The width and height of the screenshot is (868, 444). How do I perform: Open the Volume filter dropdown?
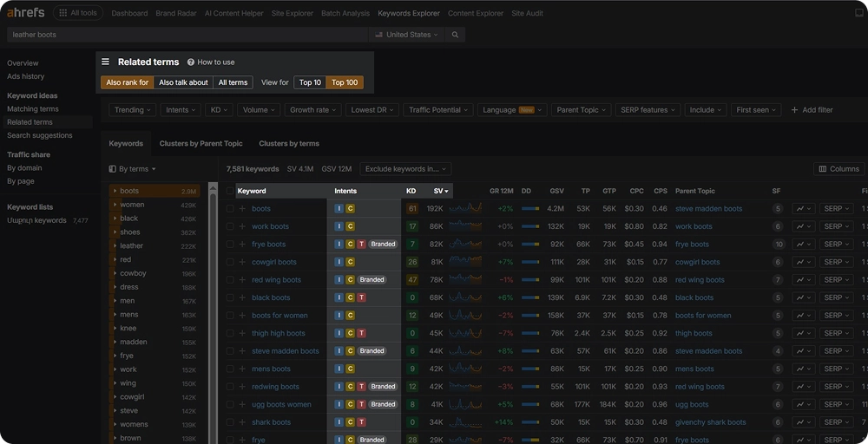tap(259, 110)
